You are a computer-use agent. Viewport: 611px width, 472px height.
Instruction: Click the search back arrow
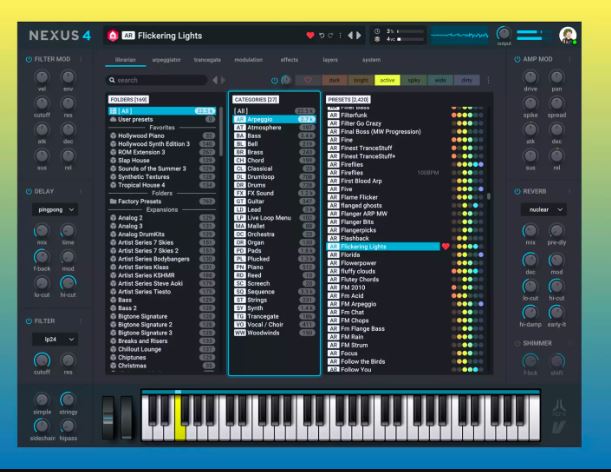point(215,80)
